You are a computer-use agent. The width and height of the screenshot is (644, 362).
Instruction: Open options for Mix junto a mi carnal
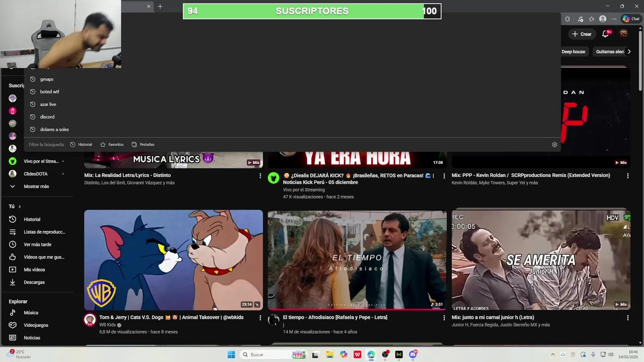[x=627, y=318]
